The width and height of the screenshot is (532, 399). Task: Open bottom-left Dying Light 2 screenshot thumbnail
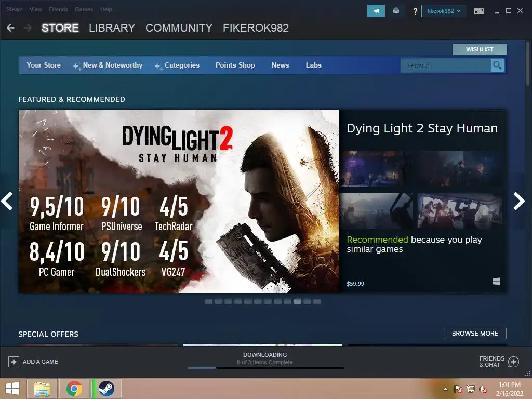tap(376, 211)
